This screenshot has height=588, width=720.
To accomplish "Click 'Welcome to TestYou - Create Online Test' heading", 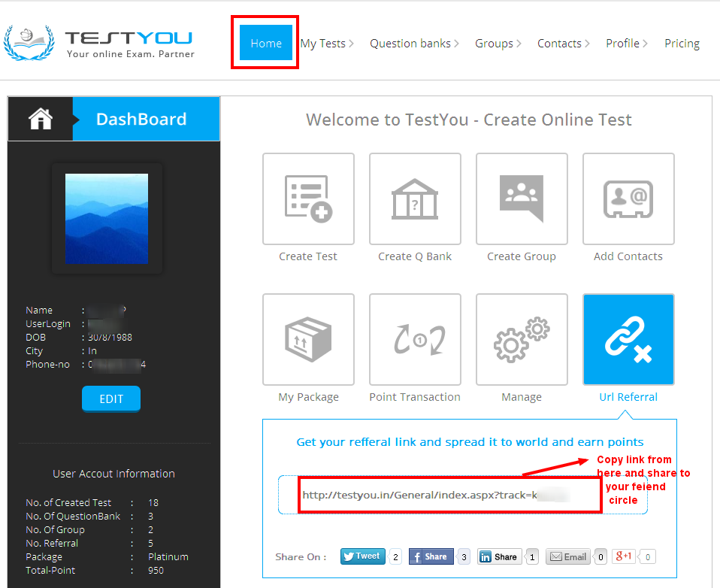I will pos(469,120).
